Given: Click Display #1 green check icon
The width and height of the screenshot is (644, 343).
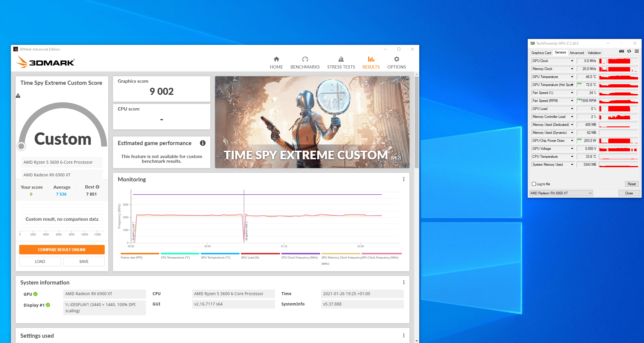Looking at the screenshot, I should pyautogui.click(x=48, y=305).
